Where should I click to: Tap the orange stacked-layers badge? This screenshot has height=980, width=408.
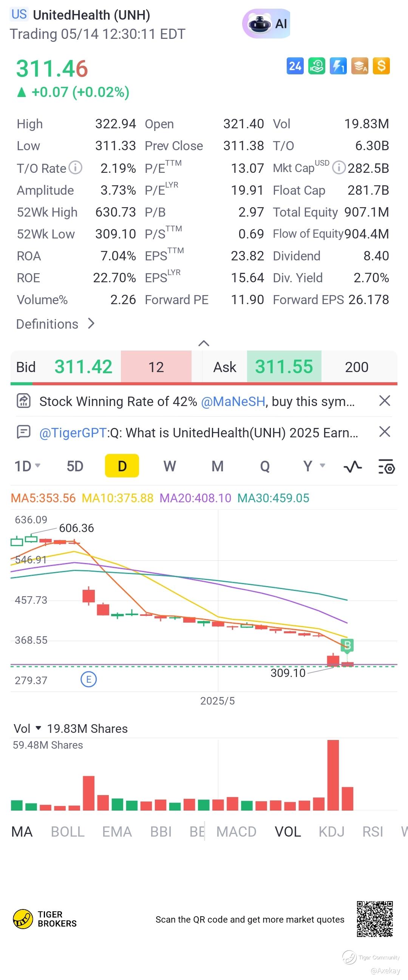click(x=360, y=66)
